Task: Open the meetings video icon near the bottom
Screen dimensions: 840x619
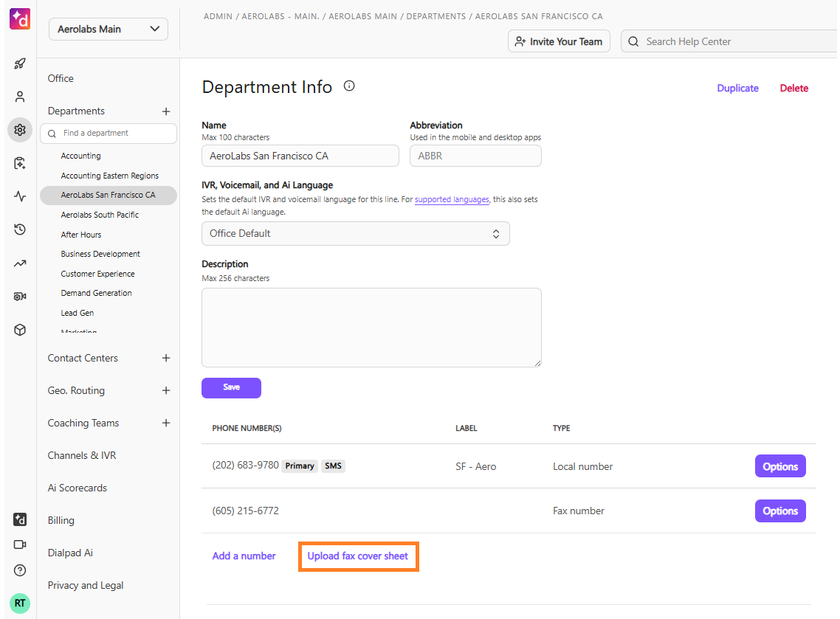Action: (20, 544)
